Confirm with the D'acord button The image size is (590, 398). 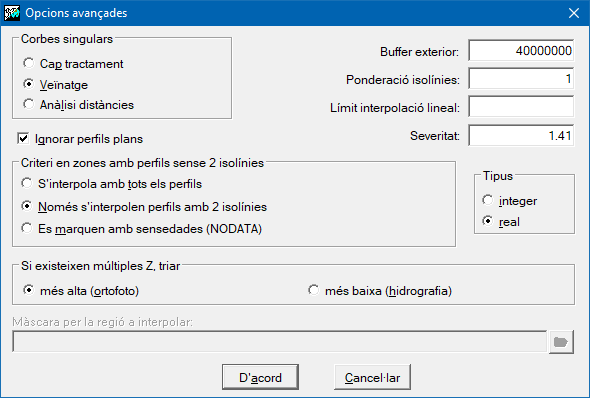pos(260,377)
